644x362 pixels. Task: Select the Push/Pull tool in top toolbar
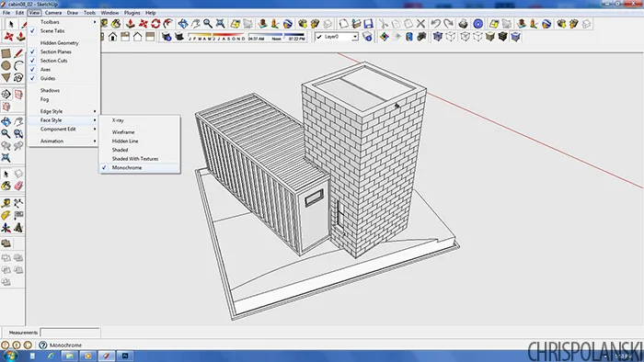pos(131,24)
